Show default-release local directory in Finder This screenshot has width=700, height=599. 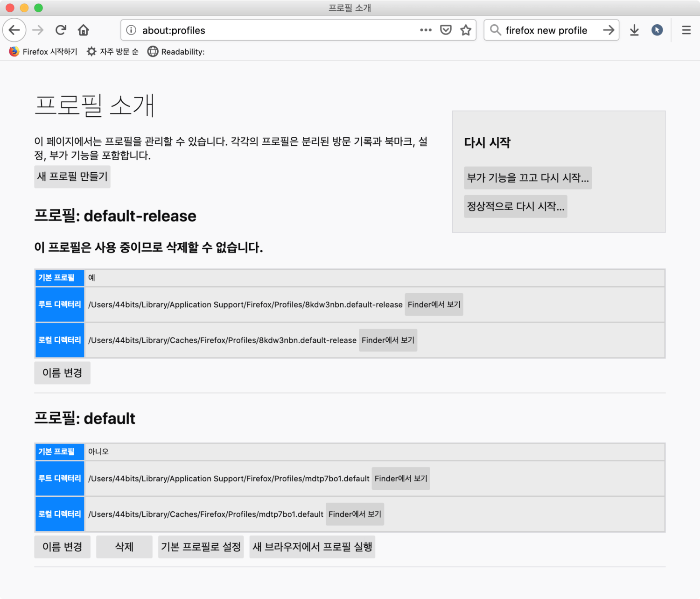coord(388,340)
